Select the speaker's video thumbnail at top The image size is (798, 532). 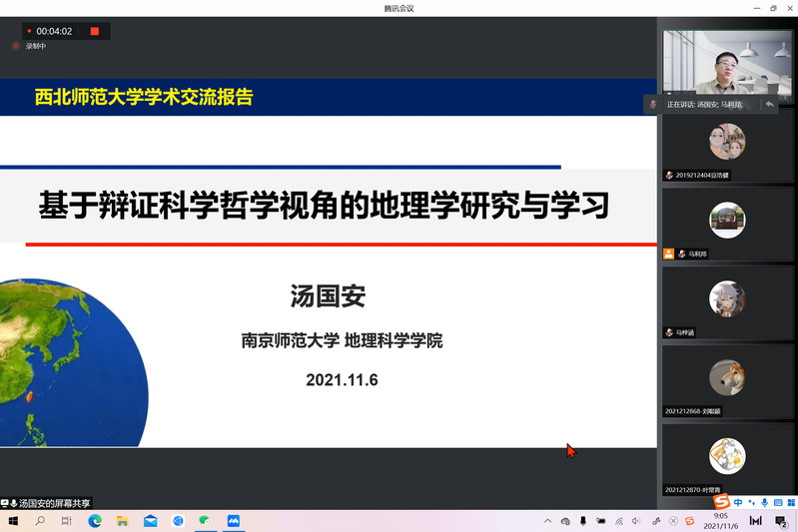[726, 62]
